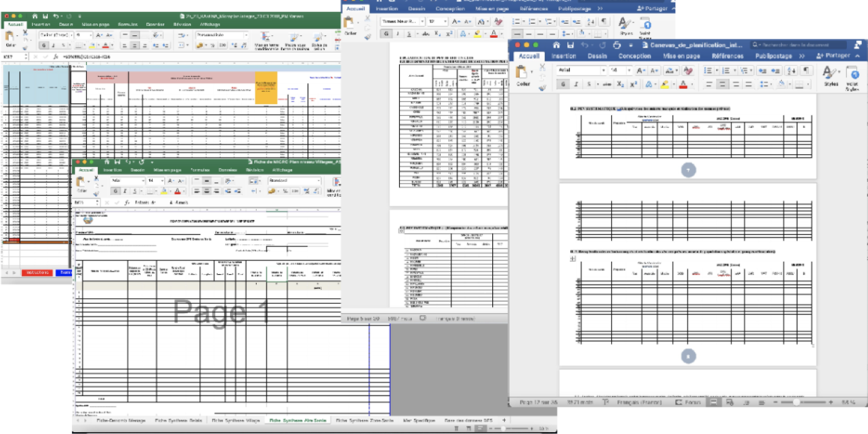This screenshot has width=868, height=434.
Task: Open font size dropdown in front Word window
Action: 629,70
